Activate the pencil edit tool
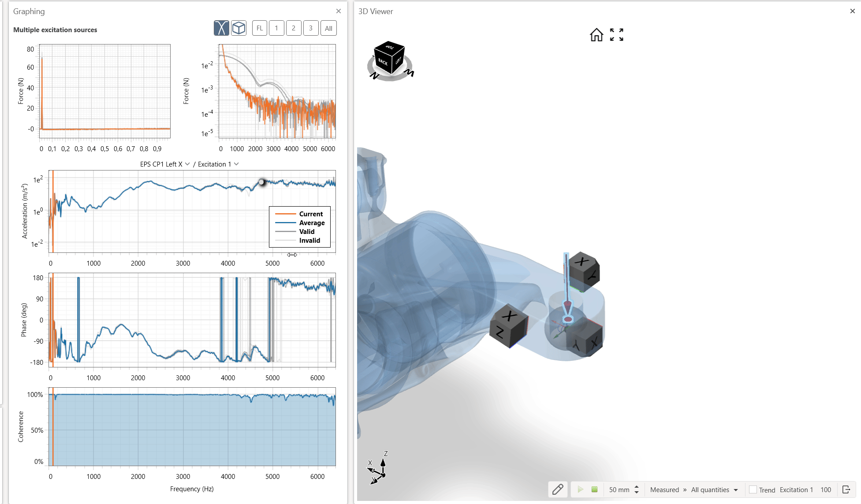861x504 pixels. [x=558, y=489]
